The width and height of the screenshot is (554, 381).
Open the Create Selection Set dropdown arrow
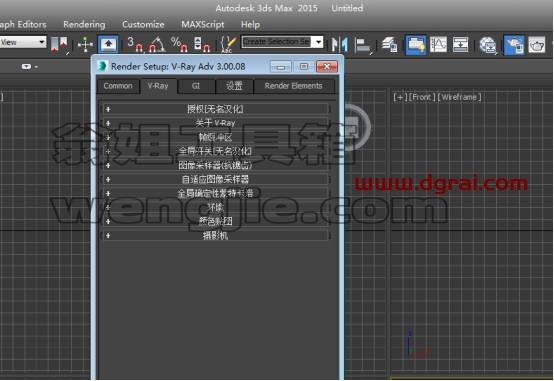coord(318,42)
